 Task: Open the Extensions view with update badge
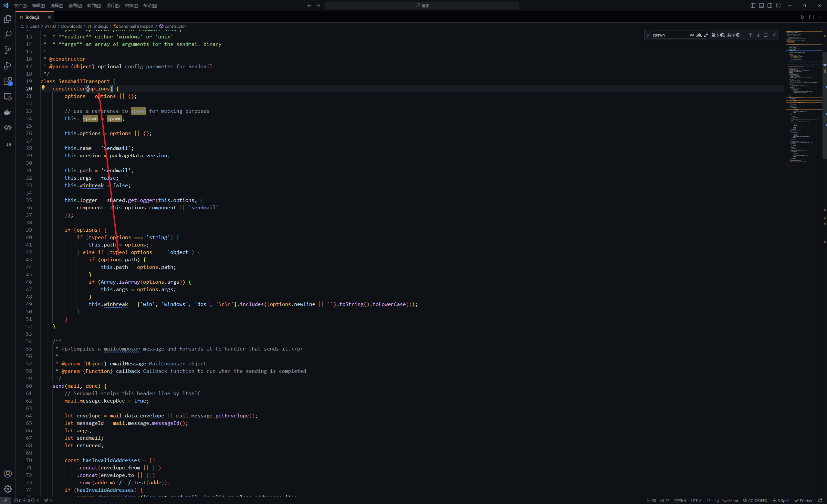[x=8, y=81]
